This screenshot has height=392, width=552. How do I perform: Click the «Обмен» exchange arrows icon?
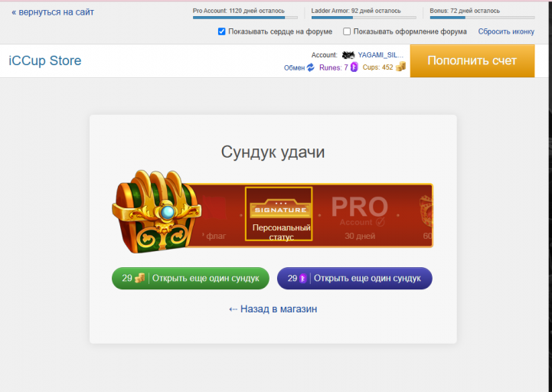pyautogui.click(x=311, y=67)
